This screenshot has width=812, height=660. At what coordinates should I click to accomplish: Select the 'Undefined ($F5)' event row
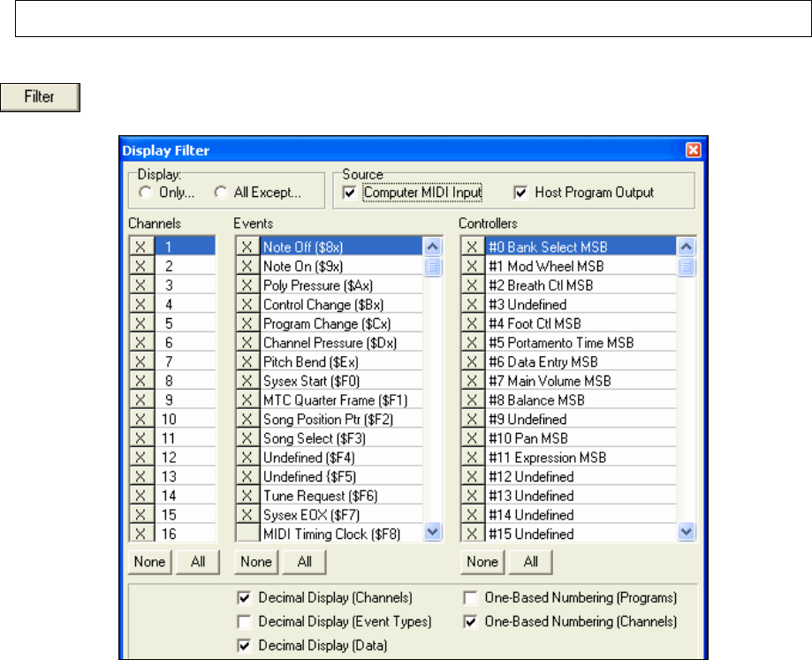pyautogui.click(x=341, y=476)
